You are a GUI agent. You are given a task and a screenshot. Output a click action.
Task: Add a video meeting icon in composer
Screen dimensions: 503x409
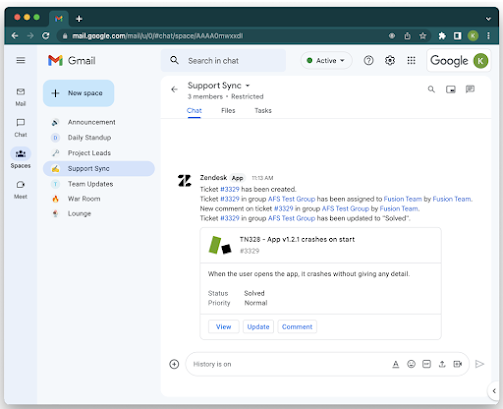coord(458,364)
